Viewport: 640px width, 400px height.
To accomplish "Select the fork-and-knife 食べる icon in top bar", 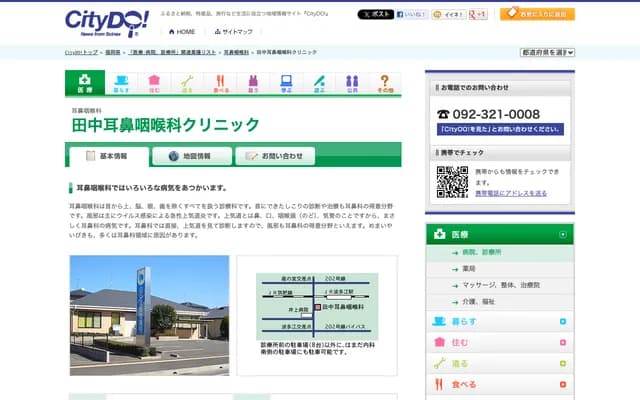I will pos(221,84).
